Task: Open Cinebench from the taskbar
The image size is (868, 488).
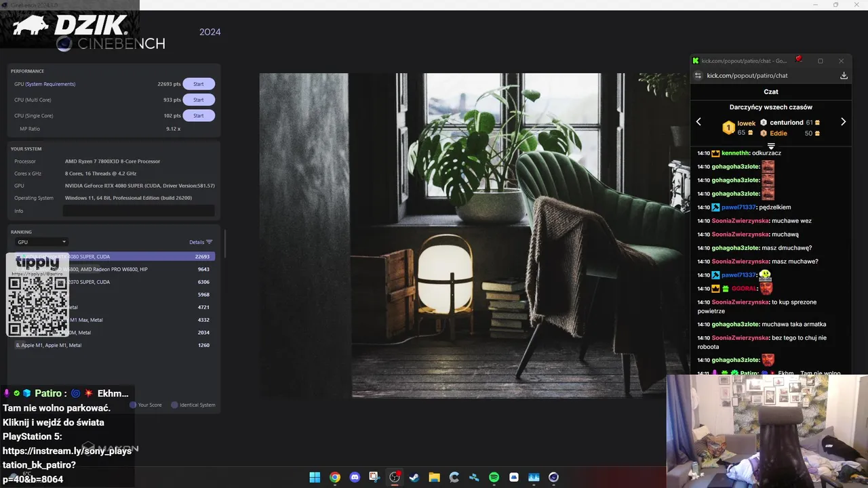Action: [553, 477]
